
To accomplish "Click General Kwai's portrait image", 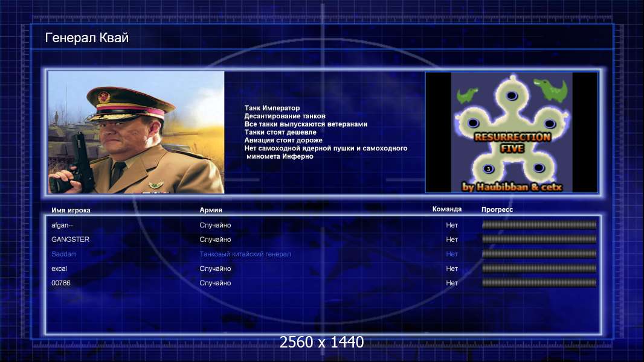I will pyautogui.click(x=137, y=132).
